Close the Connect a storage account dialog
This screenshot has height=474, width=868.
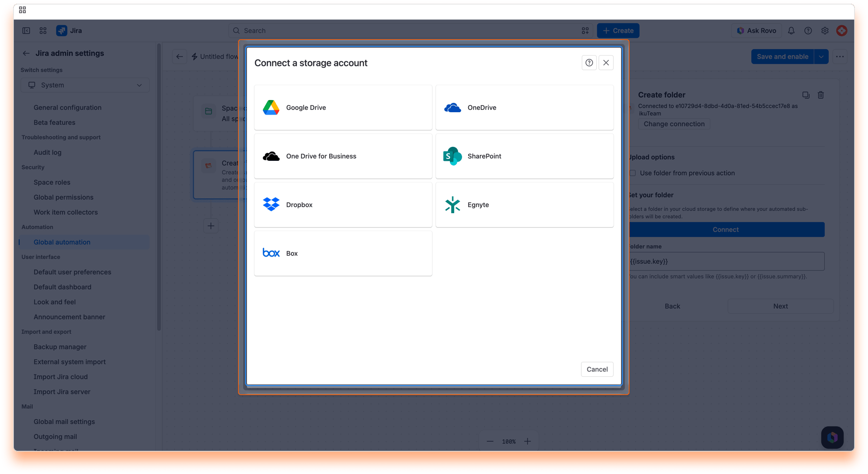pyautogui.click(x=606, y=63)
